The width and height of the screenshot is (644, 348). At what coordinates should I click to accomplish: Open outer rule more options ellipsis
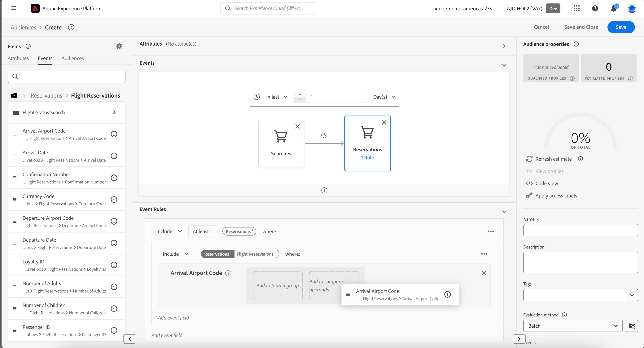(490, 231)
